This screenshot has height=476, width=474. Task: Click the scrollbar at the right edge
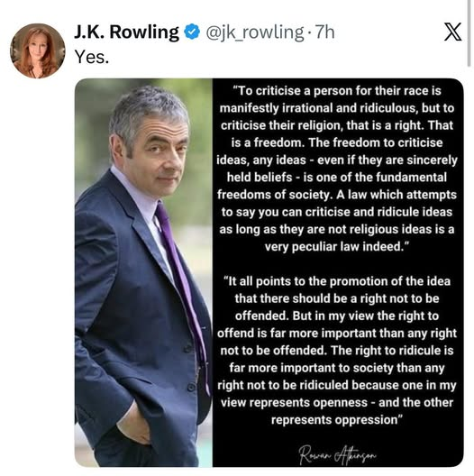[469, 33]
